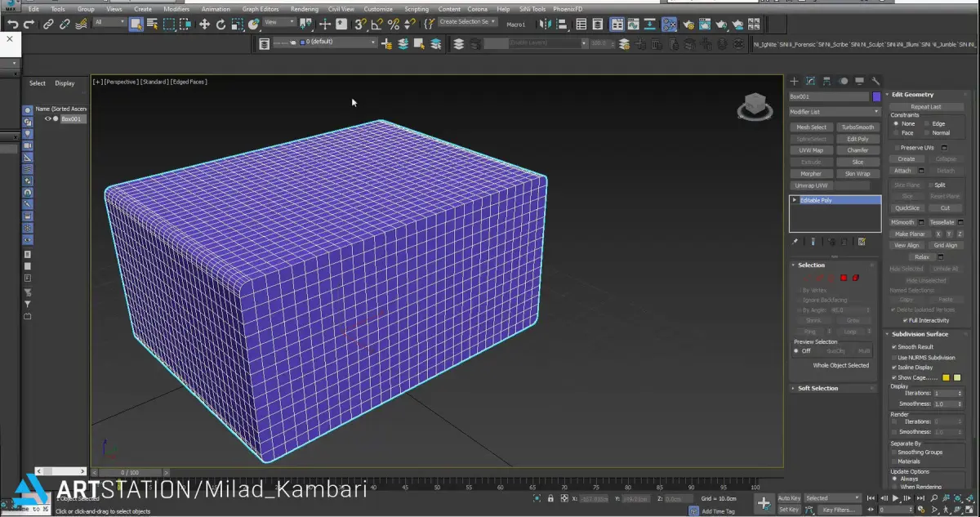Viewport: 980px width, 517px height.
Task: Click the TurboSmooth modifier button
Action: tap(858, 127)
